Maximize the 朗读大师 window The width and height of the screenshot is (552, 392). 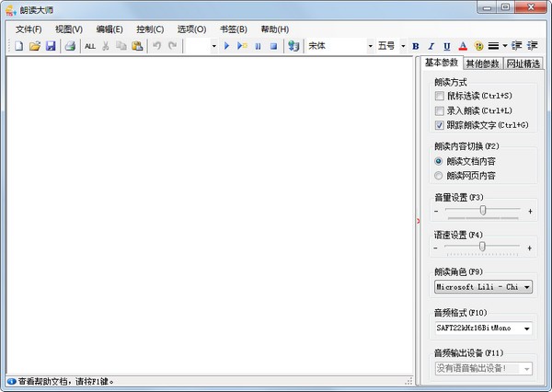click(505, 7)
